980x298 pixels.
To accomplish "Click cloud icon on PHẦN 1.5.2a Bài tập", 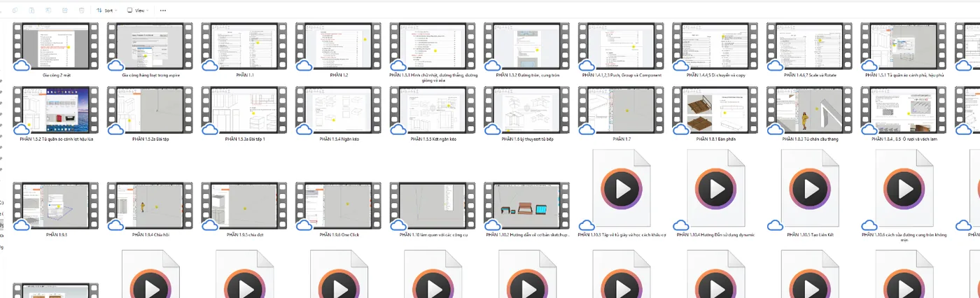I will click(x=116, y=129).
